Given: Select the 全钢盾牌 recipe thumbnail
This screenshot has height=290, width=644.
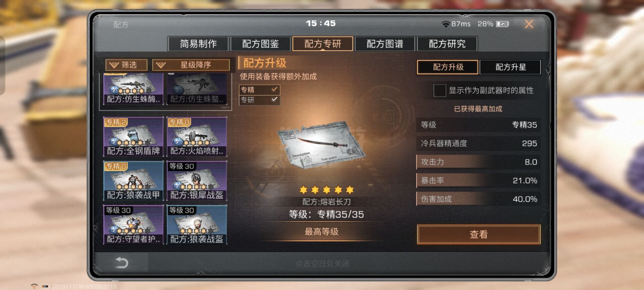Looking at the screenshot, I should [x=133, y=137].
